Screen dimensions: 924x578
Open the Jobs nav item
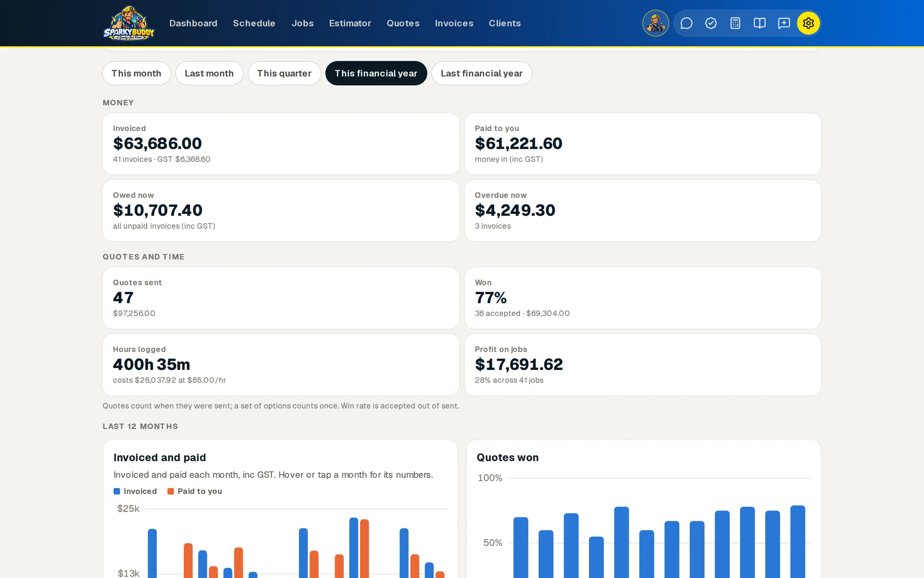[x=303, y=23]
